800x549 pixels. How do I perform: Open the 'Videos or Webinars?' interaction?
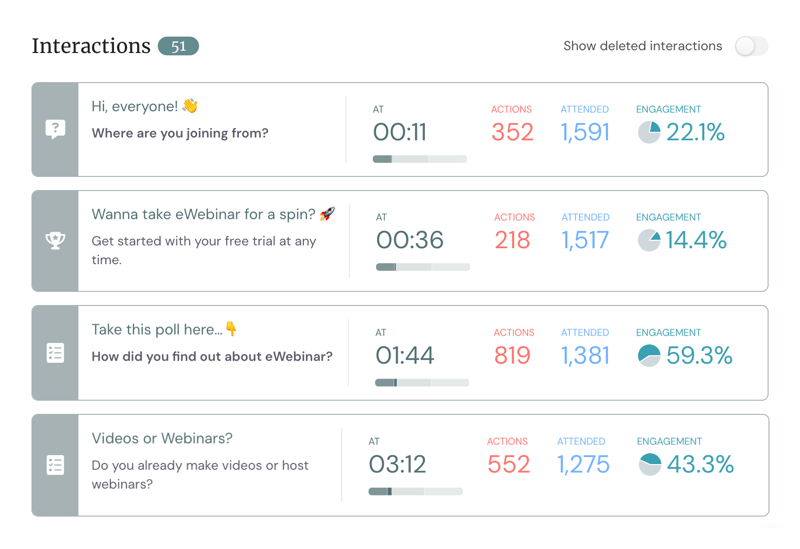pos(162,438)
